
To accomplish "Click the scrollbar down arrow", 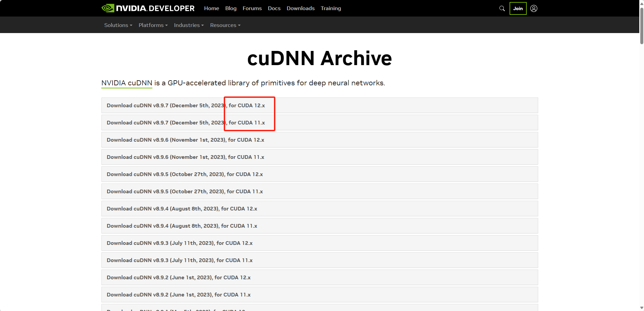I will pyautogui.click(x=642, y=308).
